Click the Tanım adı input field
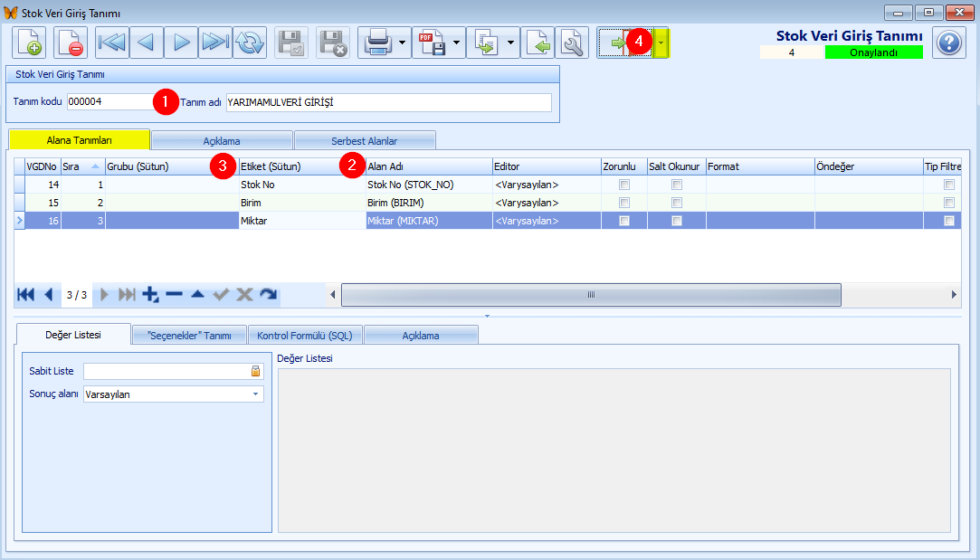This screenshot has width=980, height=560. (389, 102)
